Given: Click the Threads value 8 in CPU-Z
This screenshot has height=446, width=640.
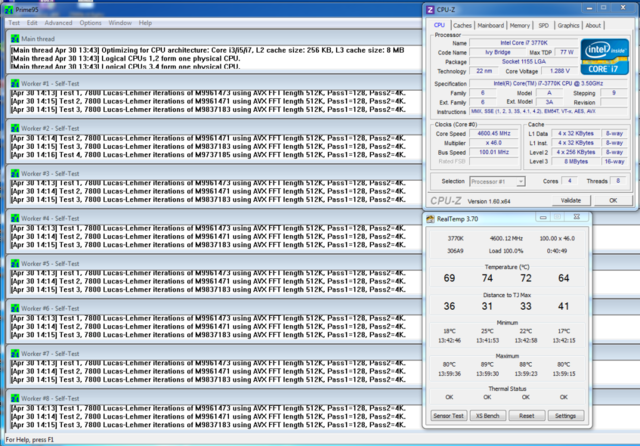Looking at the screenshot, I should (x=618, y=181).
